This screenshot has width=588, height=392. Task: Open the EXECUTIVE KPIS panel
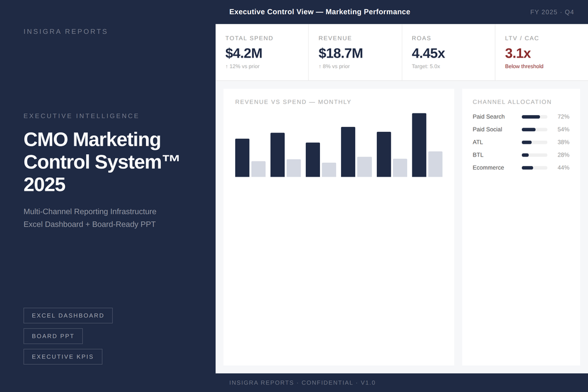coord(63,356)
